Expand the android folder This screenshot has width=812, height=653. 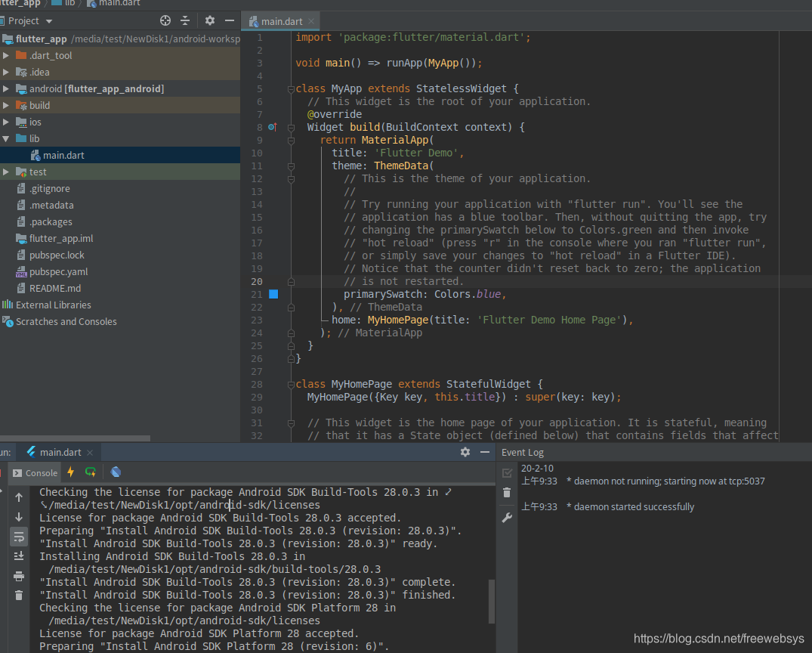coord(6,88)
